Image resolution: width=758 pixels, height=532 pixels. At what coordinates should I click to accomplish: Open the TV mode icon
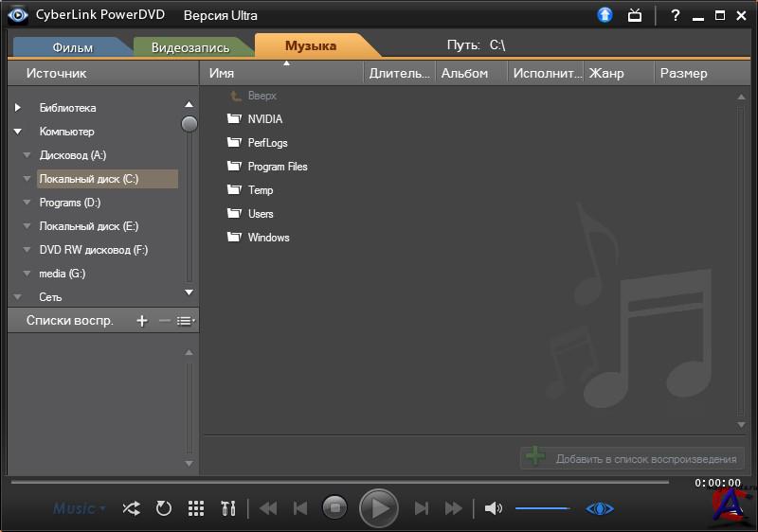pyautogui.click(x=635, y=15)
